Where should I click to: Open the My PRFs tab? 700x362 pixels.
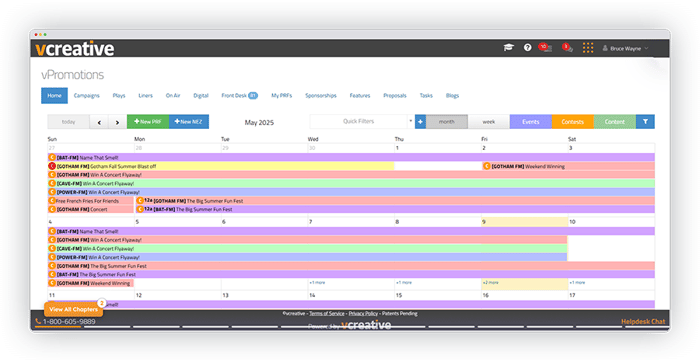tap(282, 96)
